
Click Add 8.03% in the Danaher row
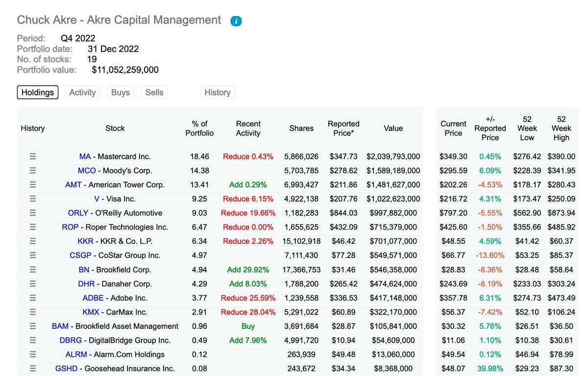(x=248, y=284)
